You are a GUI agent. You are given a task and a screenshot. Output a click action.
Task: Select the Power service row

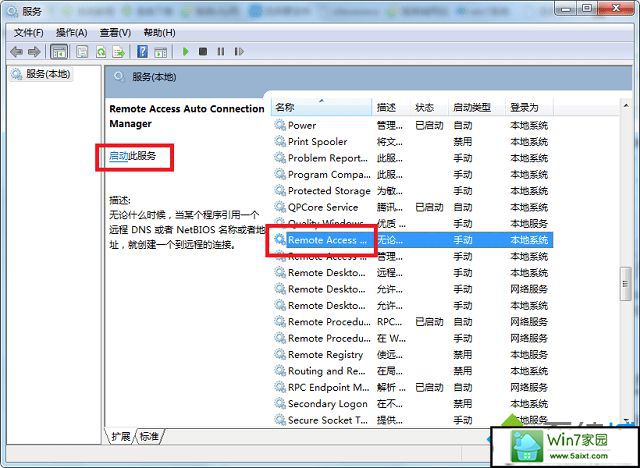(412, 125)
